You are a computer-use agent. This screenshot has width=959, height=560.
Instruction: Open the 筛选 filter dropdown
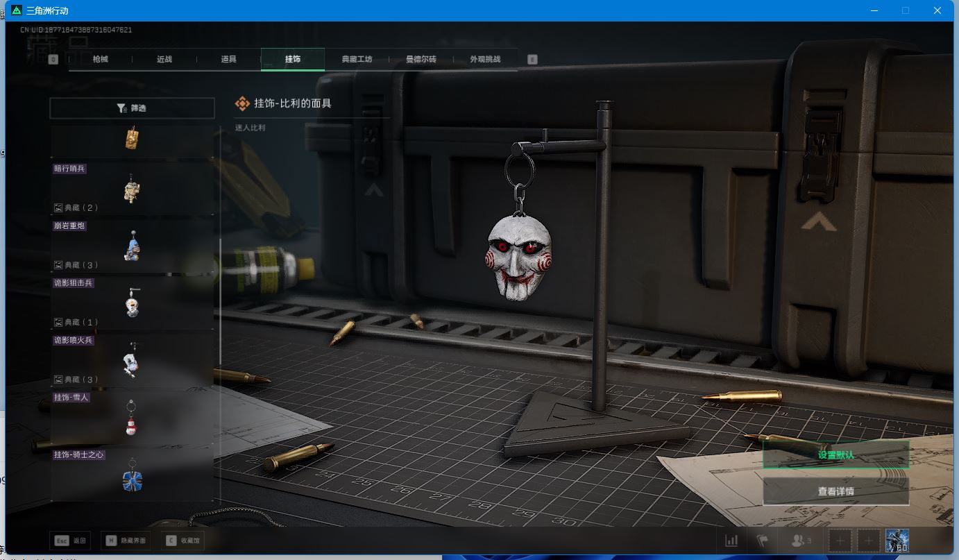tap(132, 108)
